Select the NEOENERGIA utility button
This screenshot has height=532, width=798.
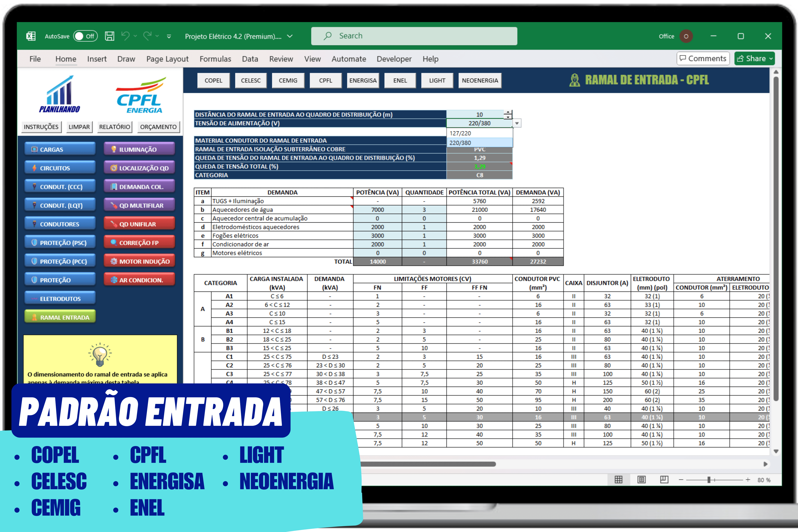pyautogui.click(x=480, y=80)
